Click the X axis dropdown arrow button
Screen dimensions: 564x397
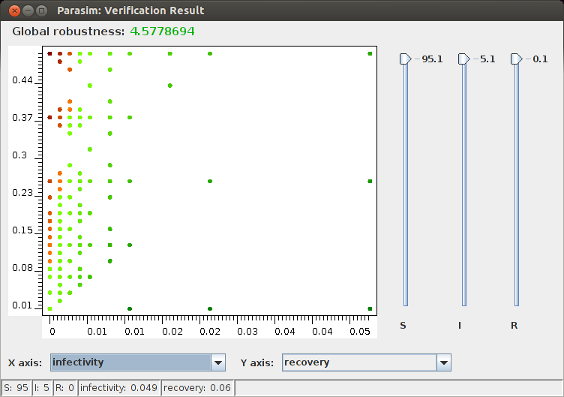click(218, 362)
